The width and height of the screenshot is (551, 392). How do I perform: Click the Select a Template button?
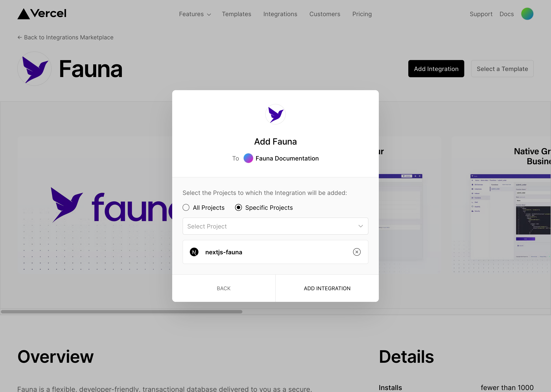click(502, 68)
